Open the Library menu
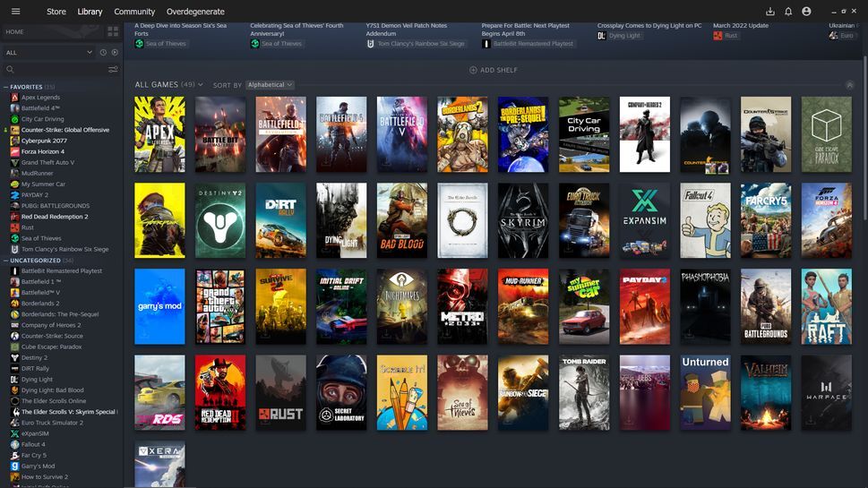This screenshot has height=488, width=868. pyautogui.click(x=90, y=11)
